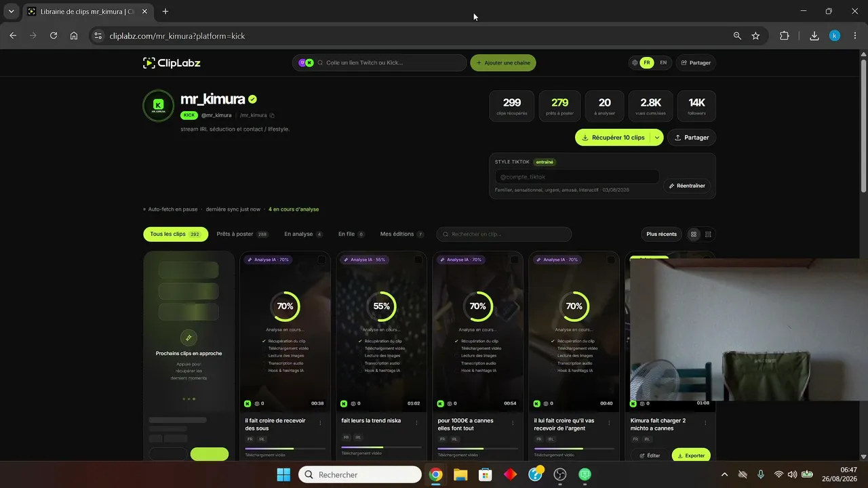Viewport: 868px width, 488px height.
Task: Click the Partager button beside Récupérer 10 clips
Action: point(692,138)
